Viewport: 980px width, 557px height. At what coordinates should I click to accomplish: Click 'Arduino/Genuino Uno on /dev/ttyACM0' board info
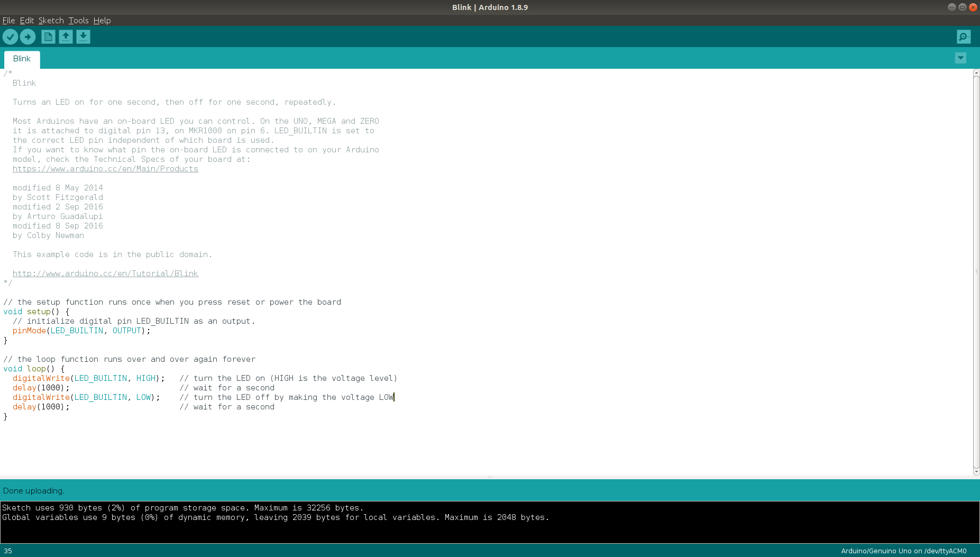pyautogui.click(x=903, y=551)
